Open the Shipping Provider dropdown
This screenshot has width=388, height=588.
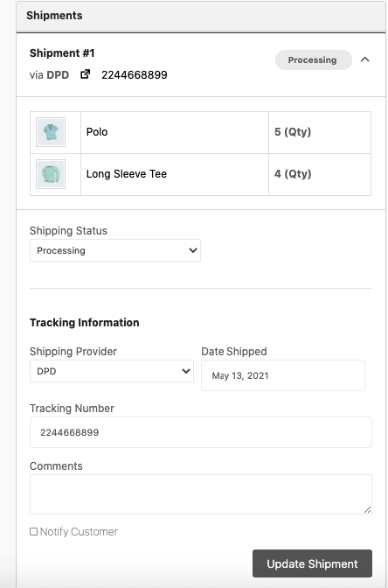tap(112, 371)
